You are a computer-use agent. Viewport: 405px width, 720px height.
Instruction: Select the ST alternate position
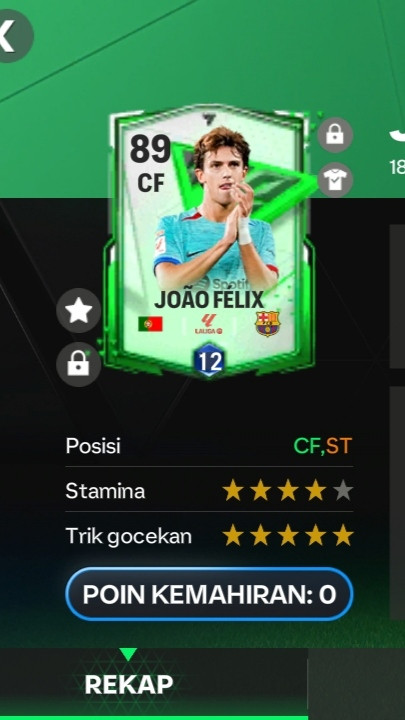(x=339, y=446)
